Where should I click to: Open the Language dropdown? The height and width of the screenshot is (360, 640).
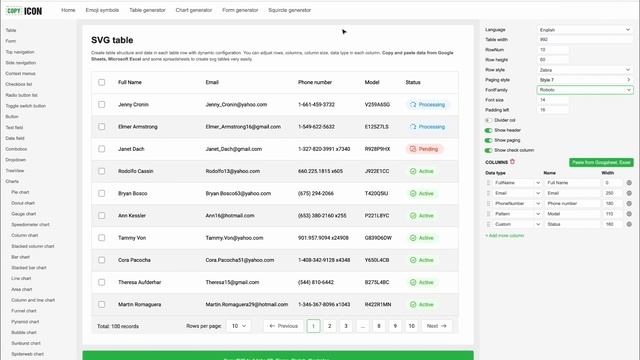click(584, 30)
